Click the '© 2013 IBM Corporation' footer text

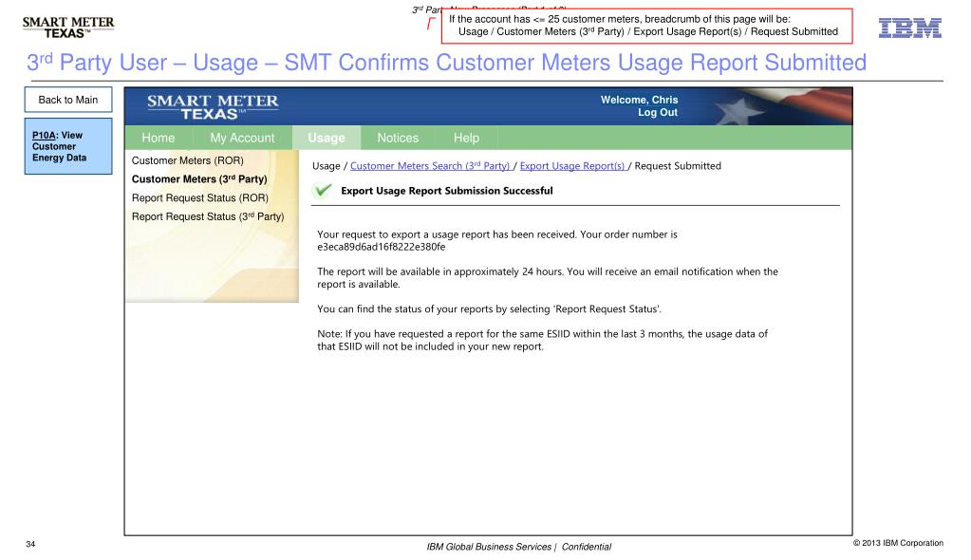click(x=898, y=543)
